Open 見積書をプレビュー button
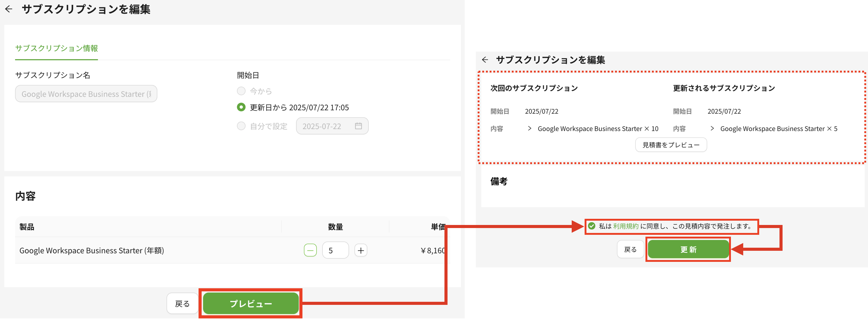The width and height of the screenshot is (868, 319). coord(671,145)
